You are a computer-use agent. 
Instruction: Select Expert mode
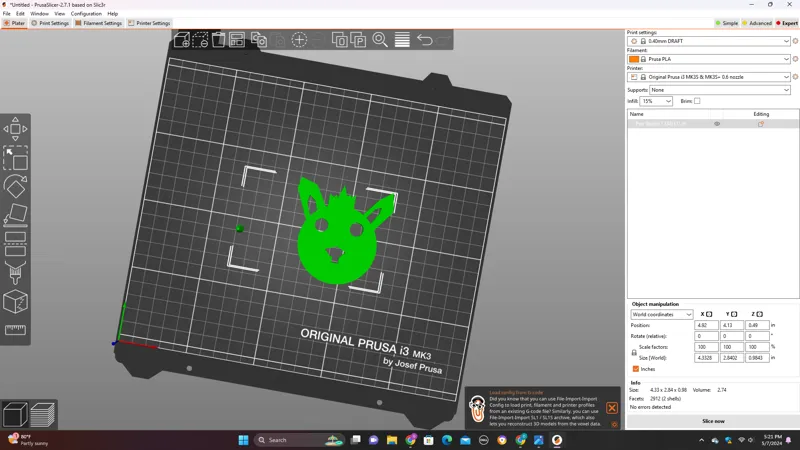787,23
